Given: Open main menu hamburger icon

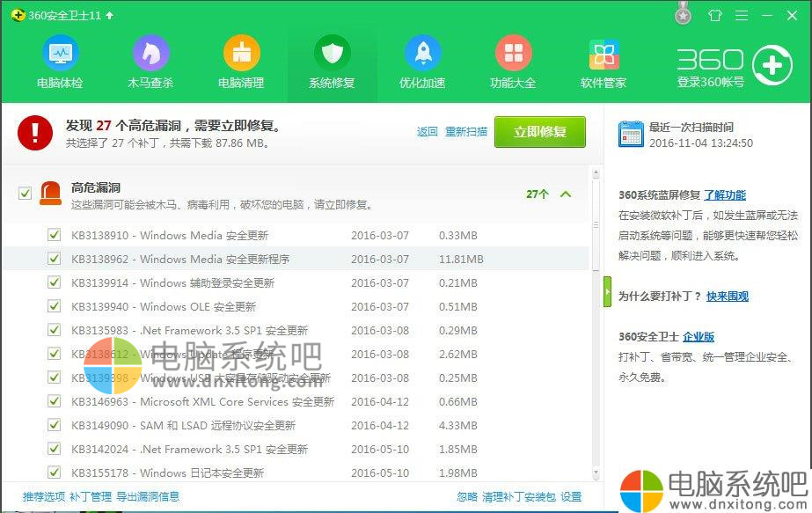Looking at the screenshot, I should click(742, 16).
